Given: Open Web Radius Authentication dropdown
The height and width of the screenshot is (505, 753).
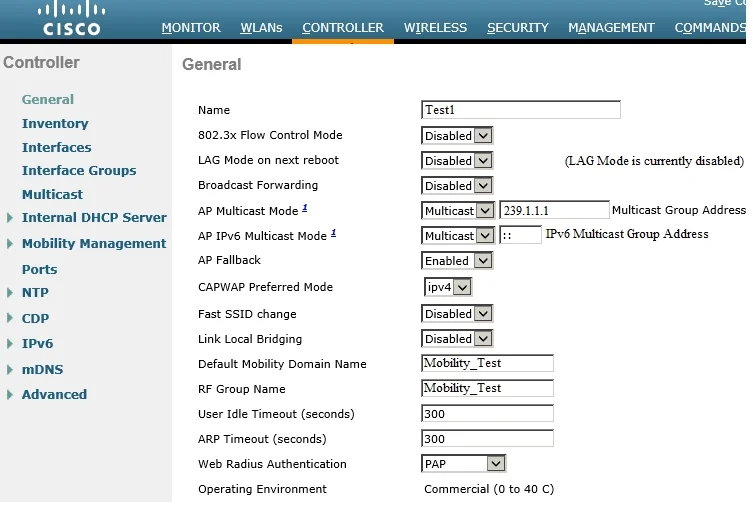Looking at the screenshot, I should pyautogui.click(x=463, y=464).
